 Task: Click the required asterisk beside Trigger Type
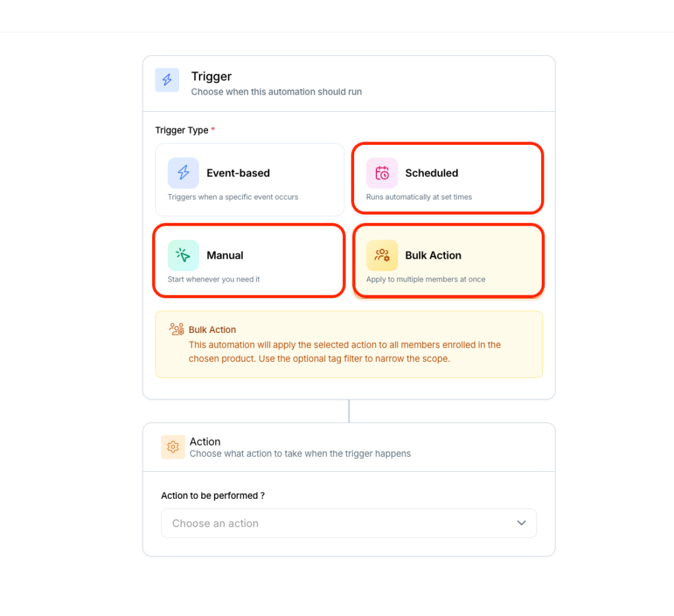pyautogui.click(x=212, y=128)
